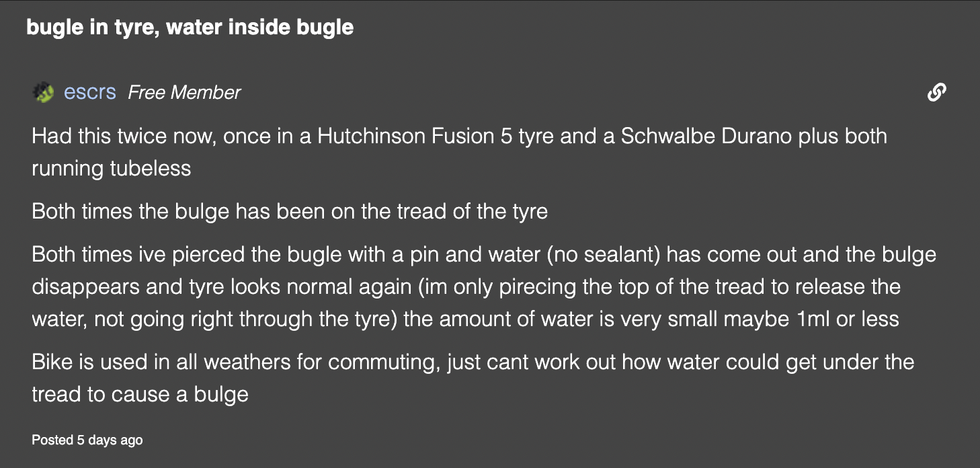This screenshot has height=468, width=980.
Task: Click the text 'running tubeless'
Action: coord(112,167)
